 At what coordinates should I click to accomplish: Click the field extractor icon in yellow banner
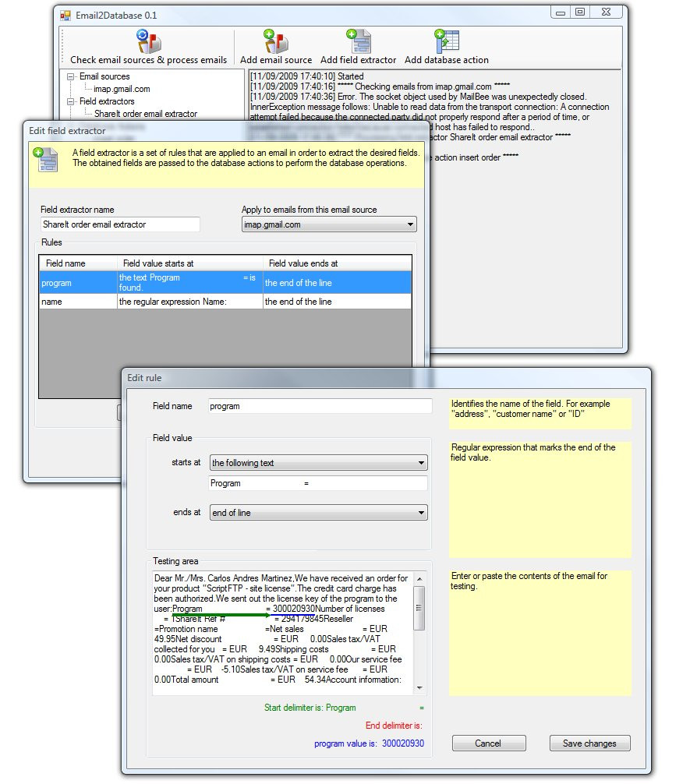[x=45, y=159]
